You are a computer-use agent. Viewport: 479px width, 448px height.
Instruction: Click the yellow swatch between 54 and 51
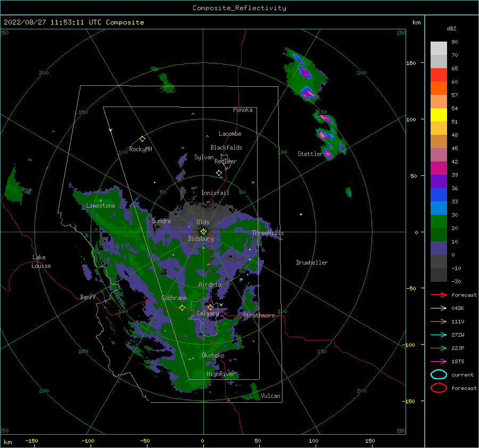439,115
